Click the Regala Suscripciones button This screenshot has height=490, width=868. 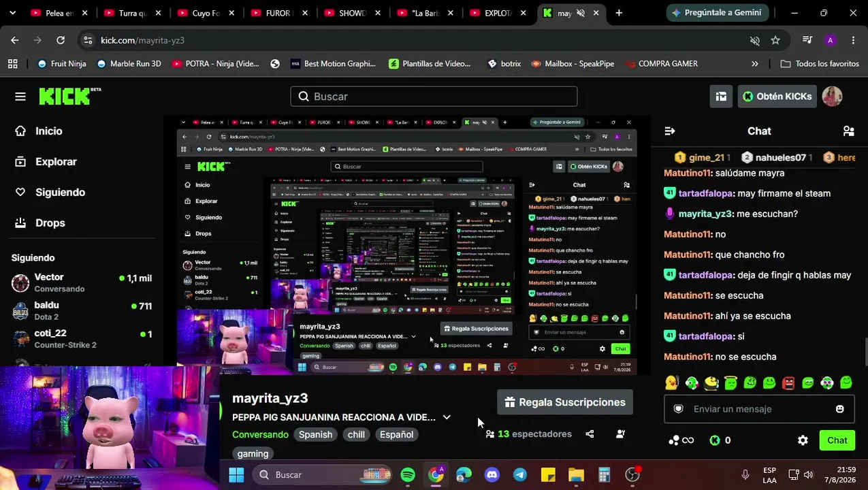(x=565, y=402)
